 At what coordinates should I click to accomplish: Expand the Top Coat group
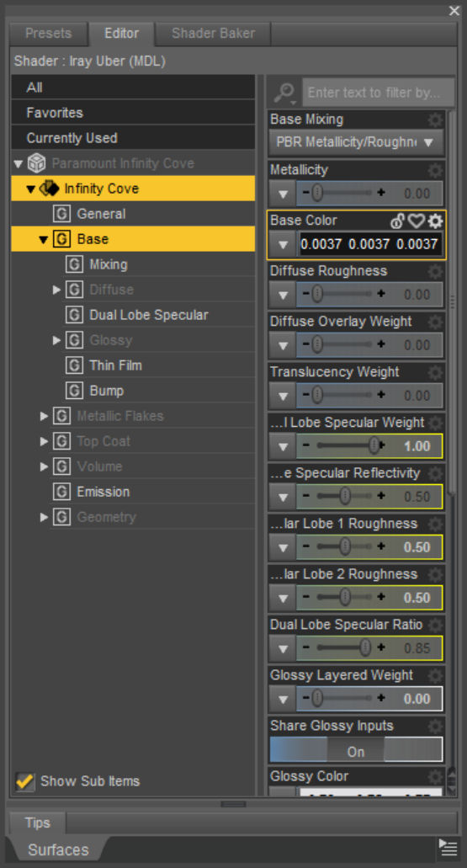tap(44, 441)
